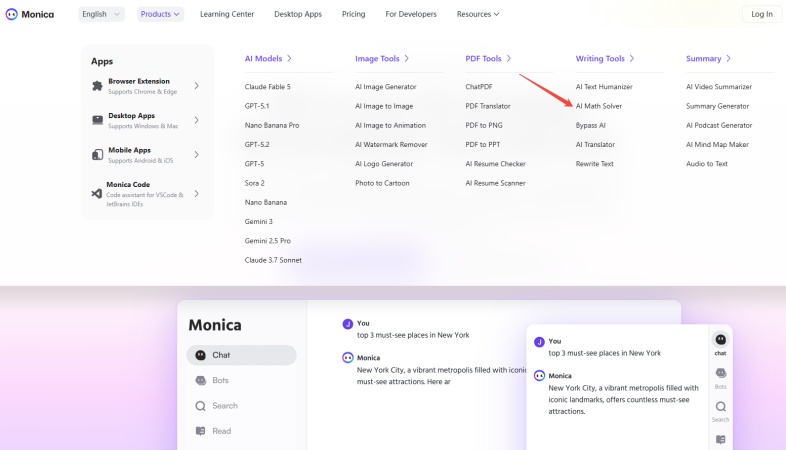Open the Pricing page
Screen dimensions: 786x450
(353, 14)
